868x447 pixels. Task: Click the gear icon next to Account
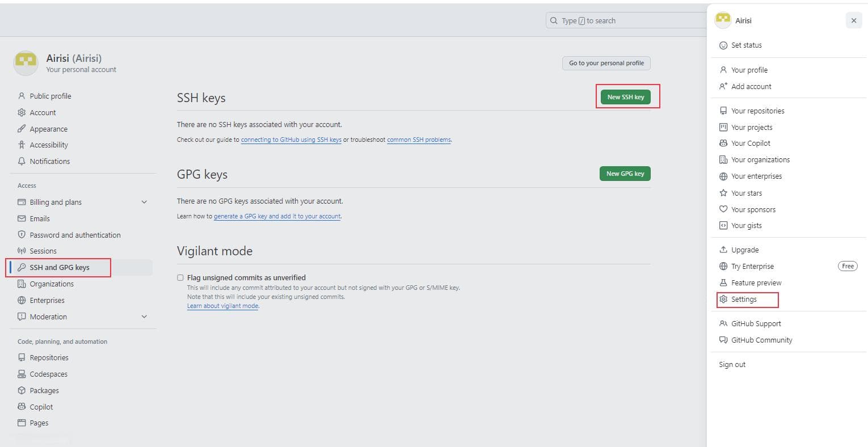22,112
